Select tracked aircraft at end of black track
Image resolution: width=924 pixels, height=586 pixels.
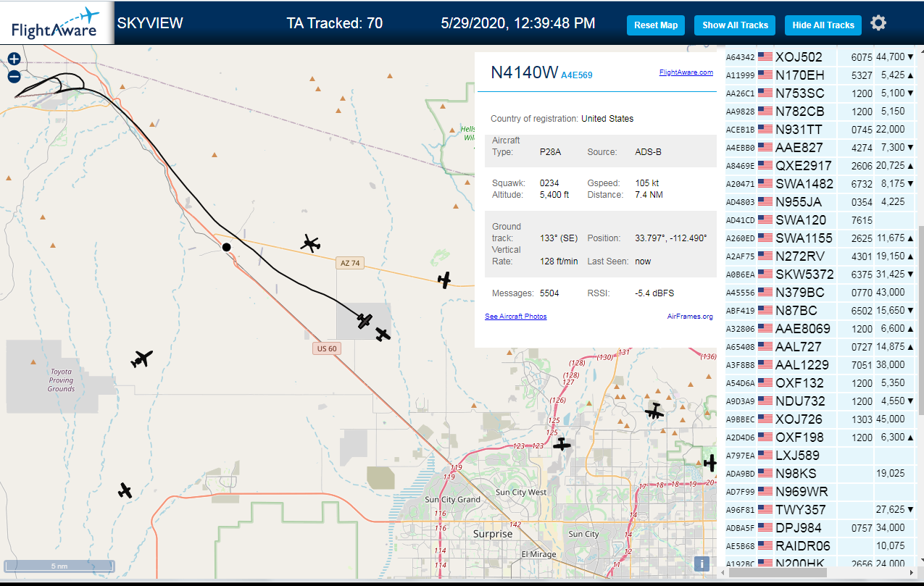(x=365, y=320)
